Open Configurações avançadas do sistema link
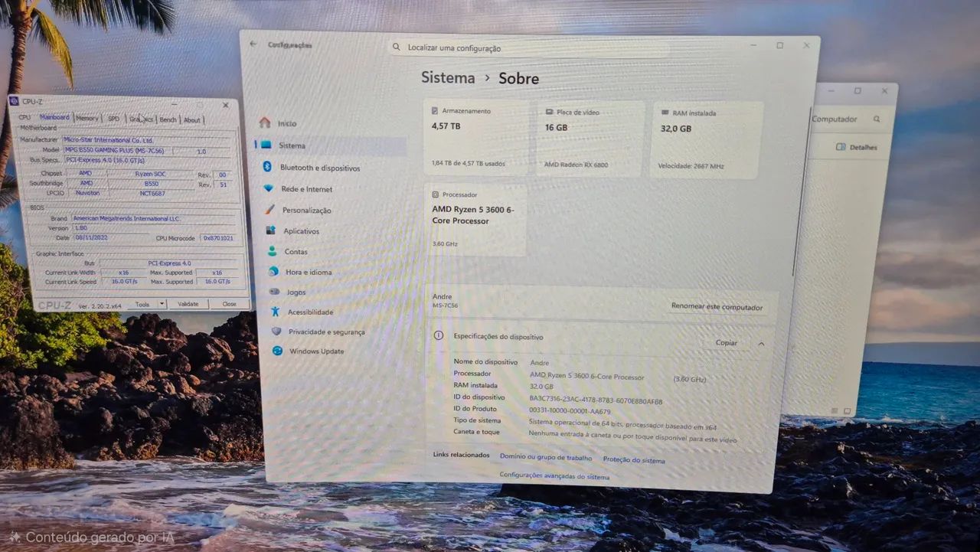 (x=554, y=476)
